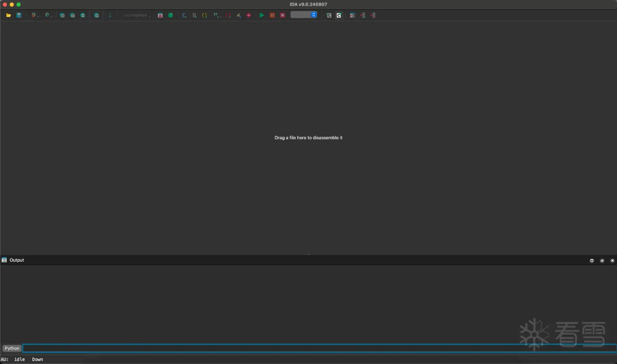Click the green quotation marks string icon
This screenshot has width=617, height=364.
click(216, 15)
